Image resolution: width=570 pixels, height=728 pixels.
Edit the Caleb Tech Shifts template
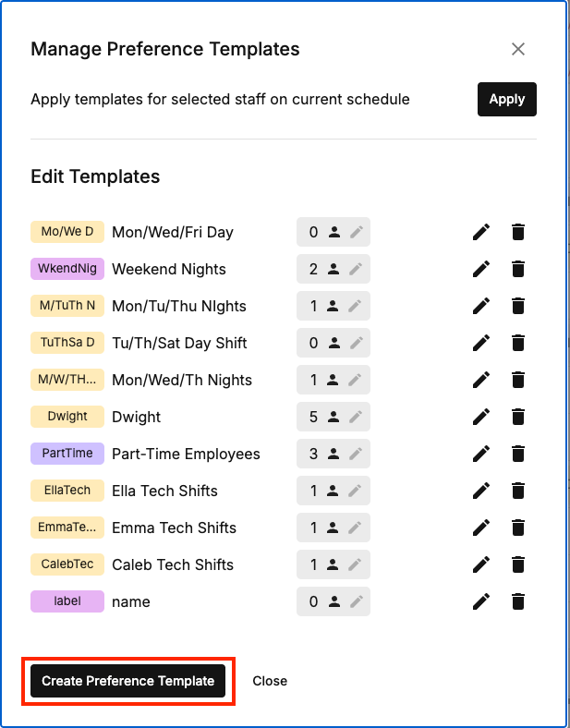[x=480, y=564]
